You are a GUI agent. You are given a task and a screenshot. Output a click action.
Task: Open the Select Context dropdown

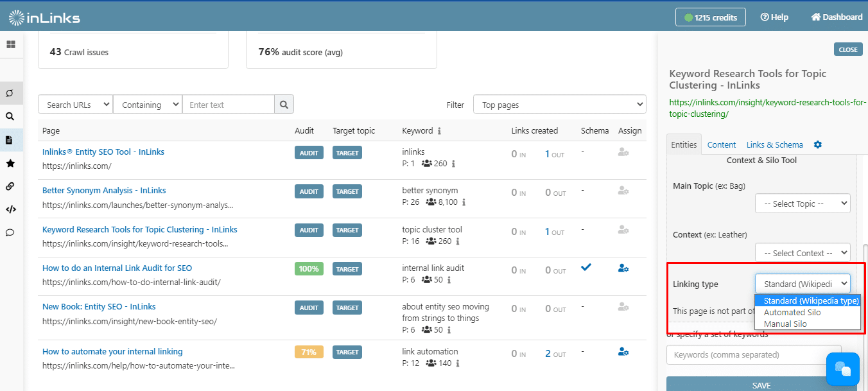803,253
